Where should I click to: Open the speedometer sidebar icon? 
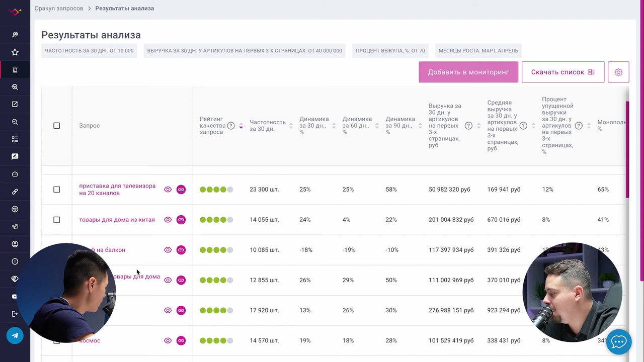[15, 174]
